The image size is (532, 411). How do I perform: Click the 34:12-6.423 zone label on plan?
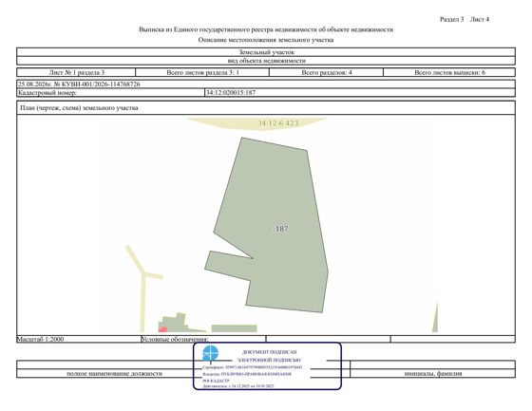[x=277, y=123]
